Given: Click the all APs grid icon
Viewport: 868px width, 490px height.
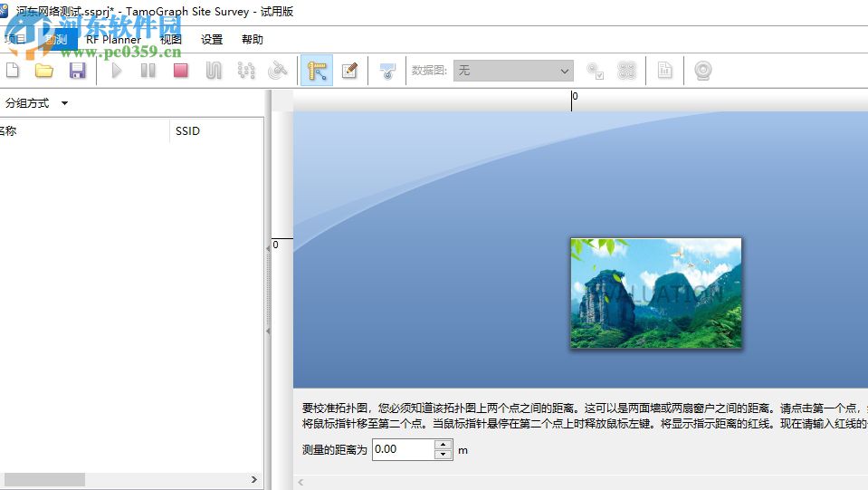Looking at the screenshot, I should pyautogui.click(x=627, y=71).
